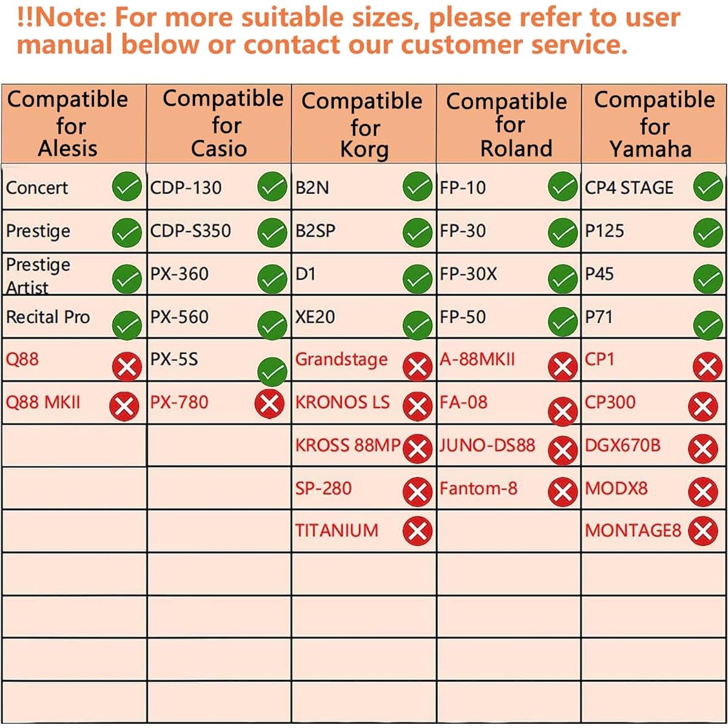Viewport: 728px width, 728px height.
Task: Click the DGX670B model label
Action: click(x=622, y=445)
